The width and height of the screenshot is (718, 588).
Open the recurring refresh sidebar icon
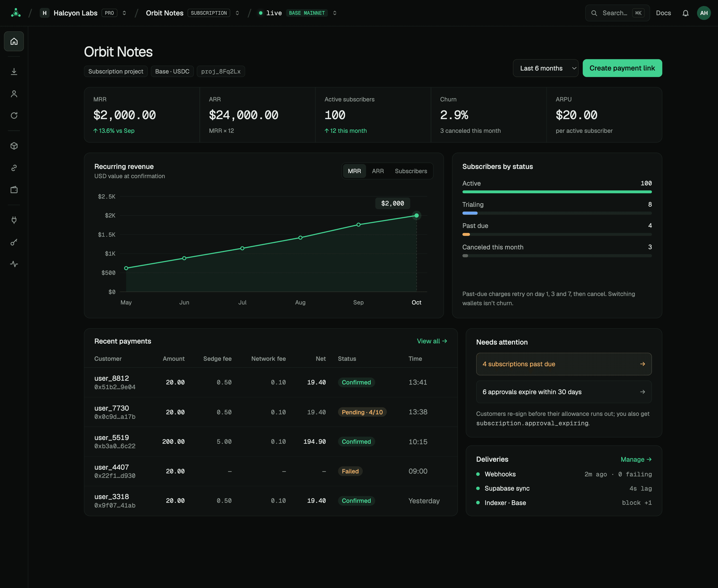14,116
